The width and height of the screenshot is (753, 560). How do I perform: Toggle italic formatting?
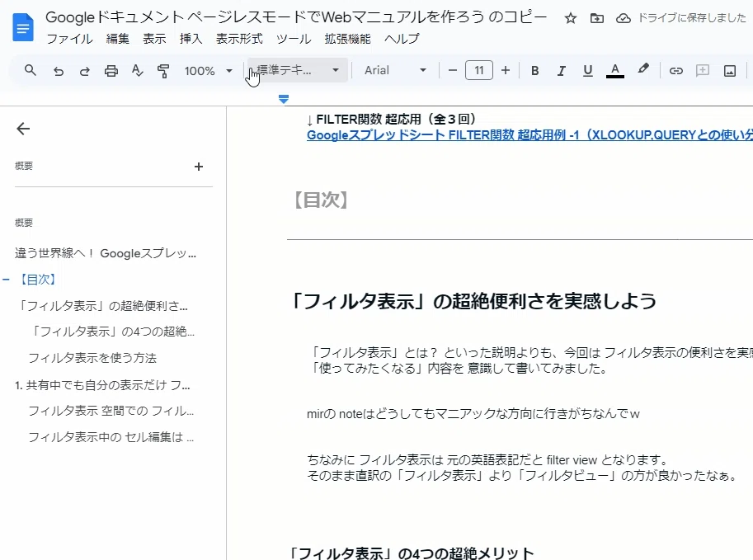click(561, 71)
